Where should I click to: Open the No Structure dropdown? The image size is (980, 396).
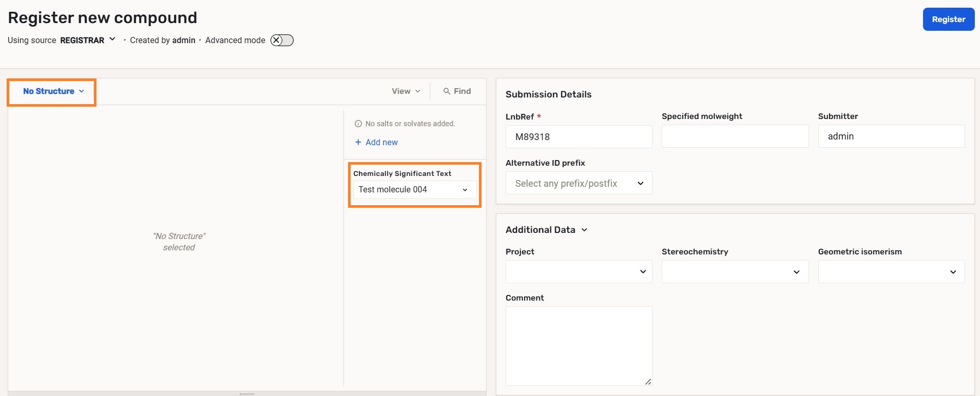coord(53,91)
